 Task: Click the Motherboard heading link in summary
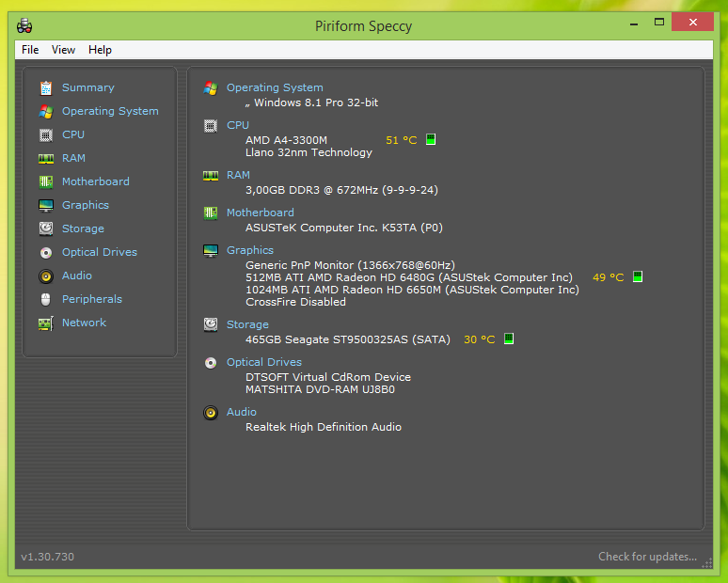(x=260, y=213)
